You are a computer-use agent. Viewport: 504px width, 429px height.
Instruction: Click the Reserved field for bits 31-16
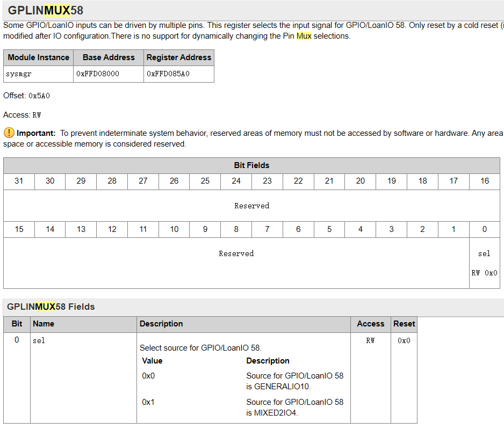pyautogui.click(x=251, y=206)
